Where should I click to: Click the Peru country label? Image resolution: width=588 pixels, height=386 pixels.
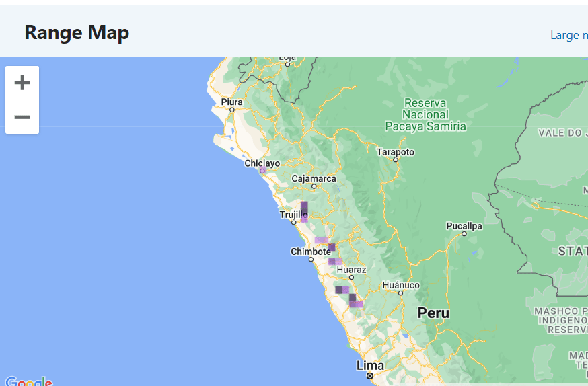(433, 313)
